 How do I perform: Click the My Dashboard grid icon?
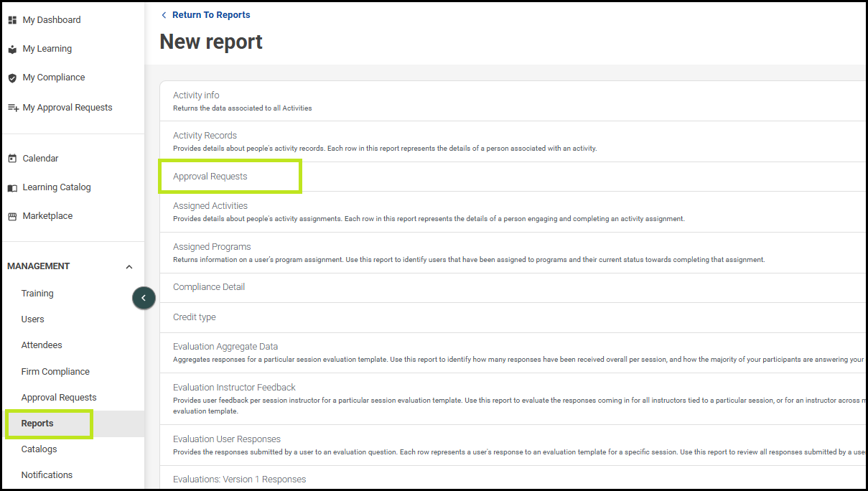[x=12, y=20]
